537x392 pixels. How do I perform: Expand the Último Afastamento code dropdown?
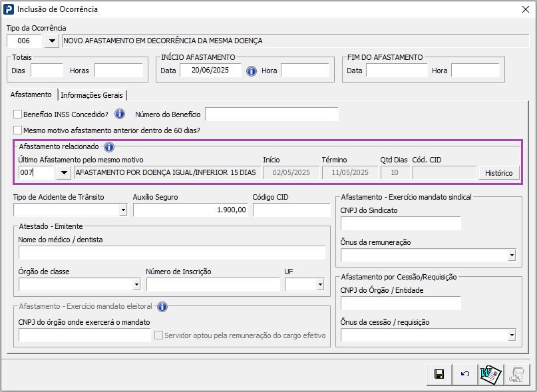(x=63, y=173)
